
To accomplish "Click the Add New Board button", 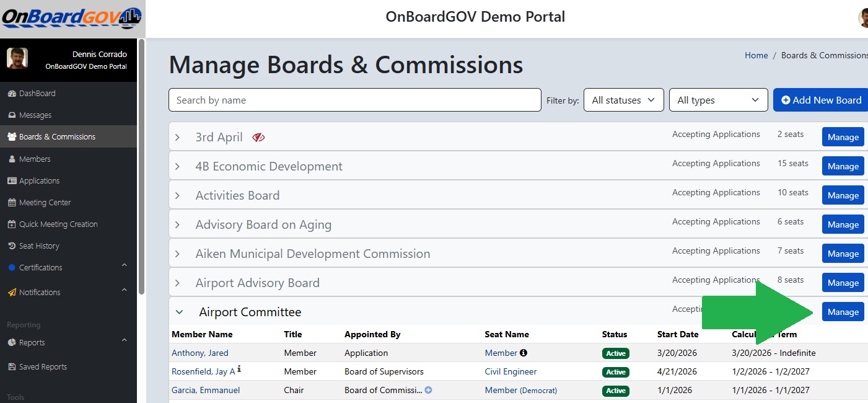I will click(821, 100).
